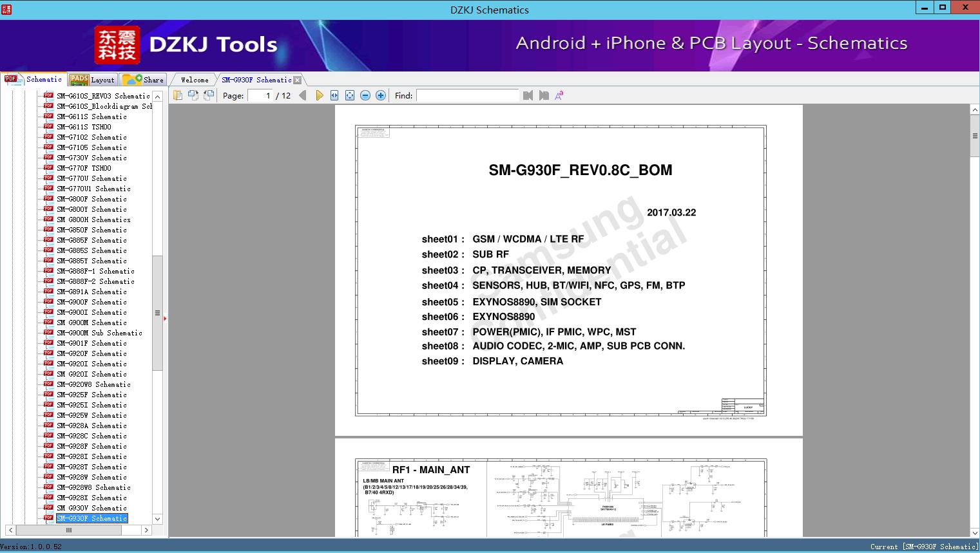Click the document viewer scroll up arrow
980x553 pixels.
pos(975,110)
